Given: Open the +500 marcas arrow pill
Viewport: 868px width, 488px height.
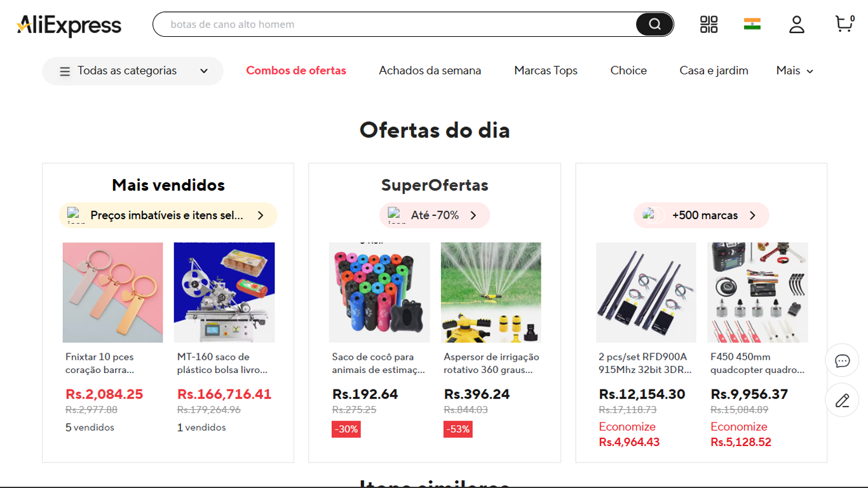Looking at the screenshot, I should pyautogui.click(x=701, y=215).
